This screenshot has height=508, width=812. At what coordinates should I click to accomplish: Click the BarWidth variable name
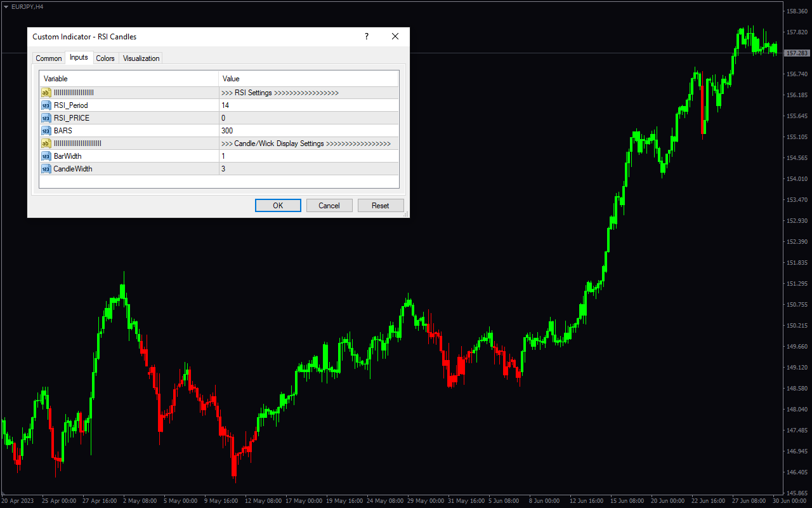coord(68,156)
